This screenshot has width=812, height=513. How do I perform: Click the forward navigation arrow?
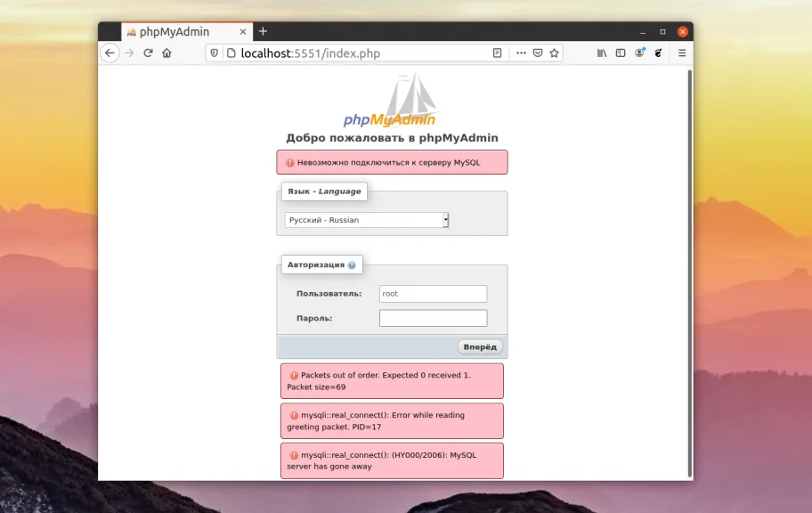(129, 53)
